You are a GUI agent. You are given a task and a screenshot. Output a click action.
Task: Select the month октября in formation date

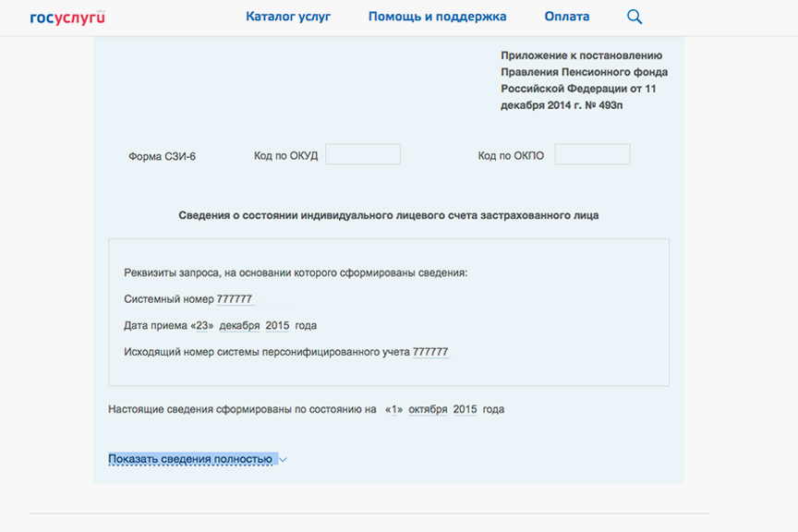(x=428, y=409)
